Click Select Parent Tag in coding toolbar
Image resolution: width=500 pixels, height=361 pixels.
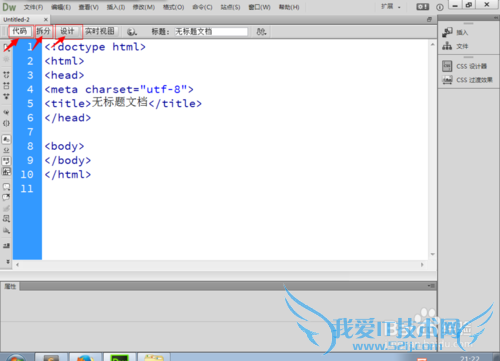(x=6, y=112)
